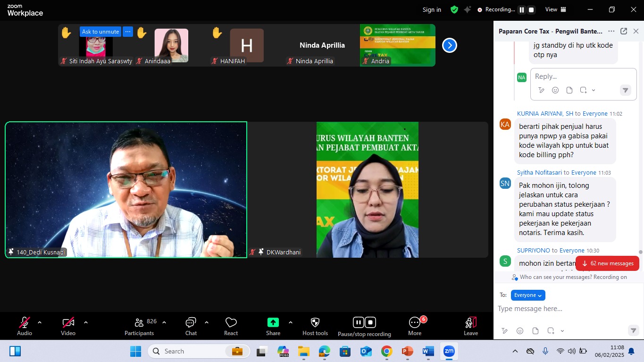Open the Everyone recipient dropdown
The image size is (644, 362).
pyautogui.click(x=527, y=295)
